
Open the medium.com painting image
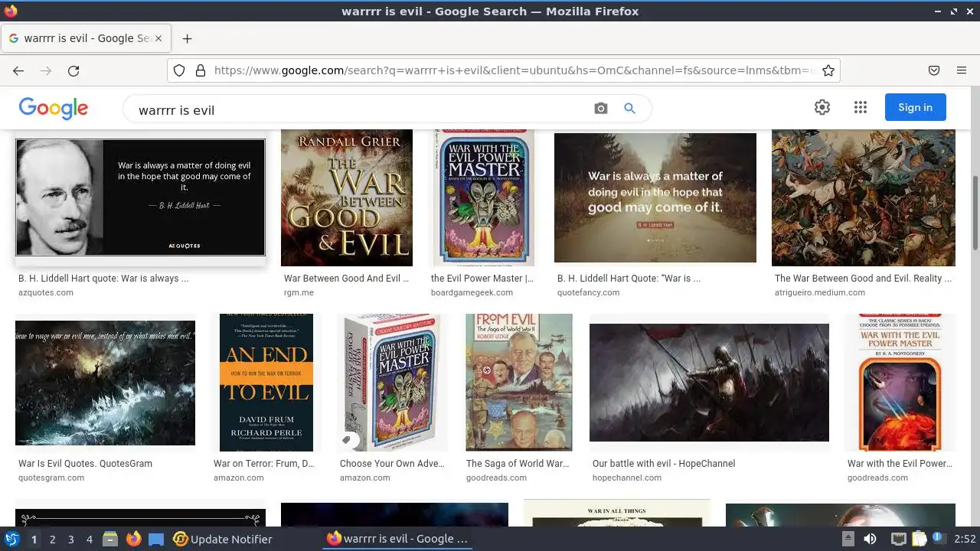[864, 197]
